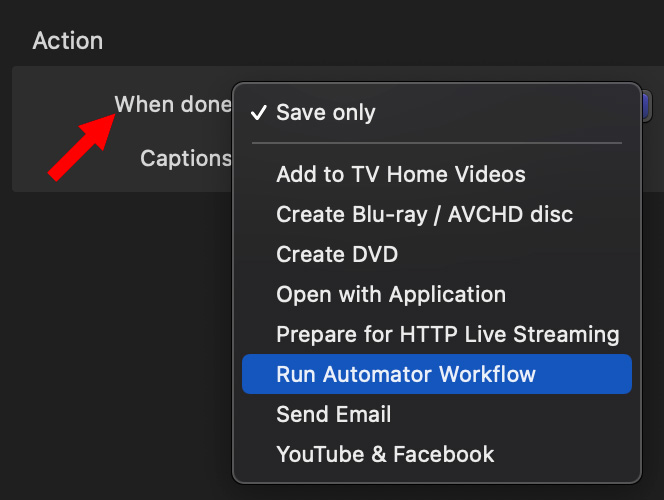This screenshot has width=664, height=500.
Task: Click the blue When done popup arrows
Action: 647,106
